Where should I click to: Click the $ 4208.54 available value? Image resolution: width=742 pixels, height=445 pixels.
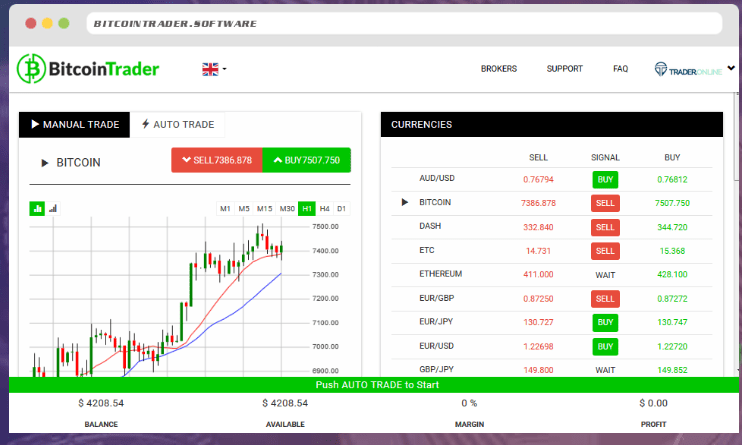point(285,403)
